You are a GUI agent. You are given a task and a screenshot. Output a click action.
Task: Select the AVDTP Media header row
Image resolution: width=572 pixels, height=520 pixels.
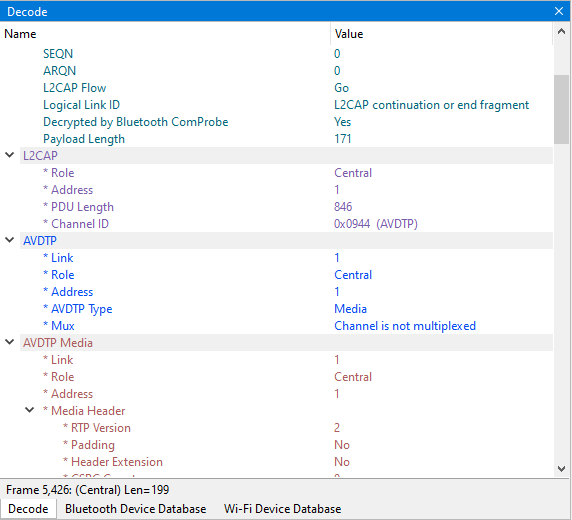(x=286, y=343)
